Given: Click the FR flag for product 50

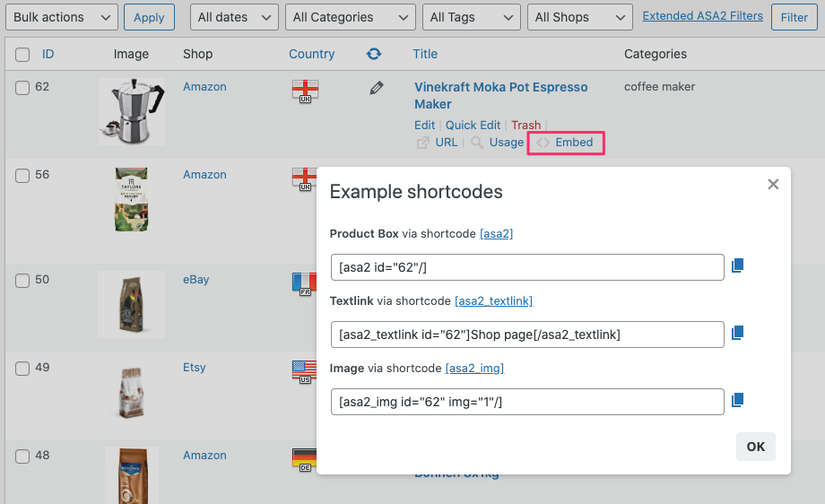Looking at the screenshot, I should point(304,284).
